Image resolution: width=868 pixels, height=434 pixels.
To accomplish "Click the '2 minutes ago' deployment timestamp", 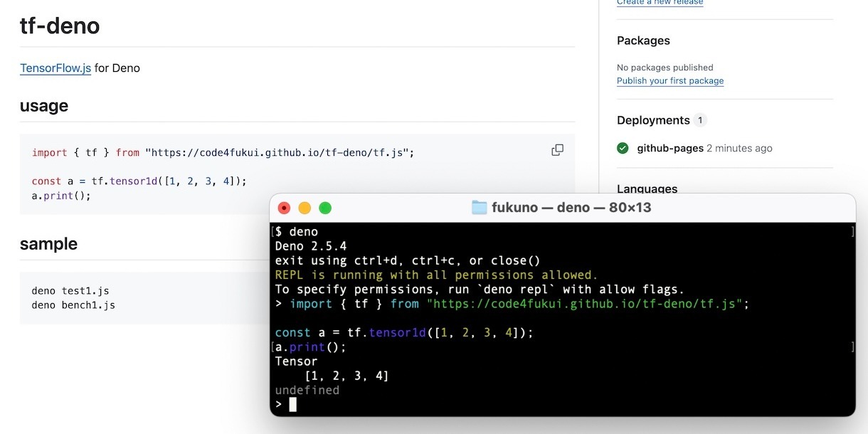I will pyautogui.click(x=739, y=149).
